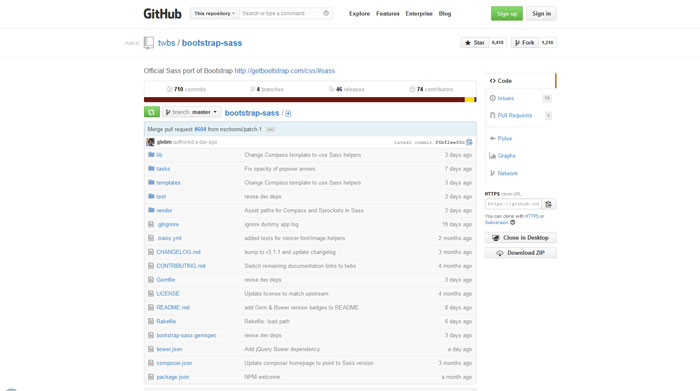Click the file icon next to CONTRIBUTING.md

pos(151,266)
